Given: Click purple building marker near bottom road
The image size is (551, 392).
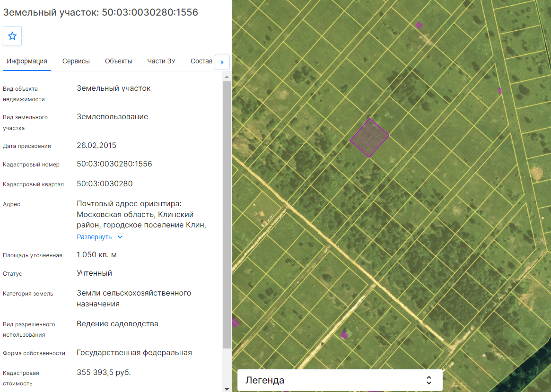Looking at the screenshot, I should click(344, 335).
